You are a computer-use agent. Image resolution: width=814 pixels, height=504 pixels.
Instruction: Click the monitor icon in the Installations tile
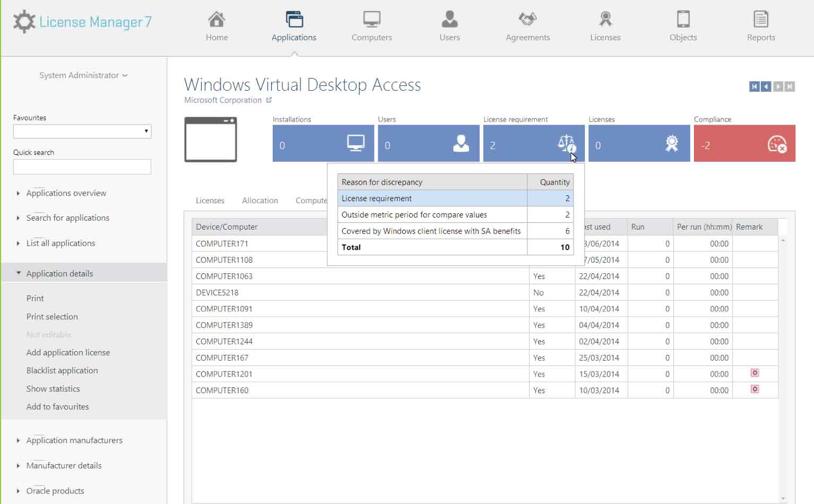click(356, 143)
